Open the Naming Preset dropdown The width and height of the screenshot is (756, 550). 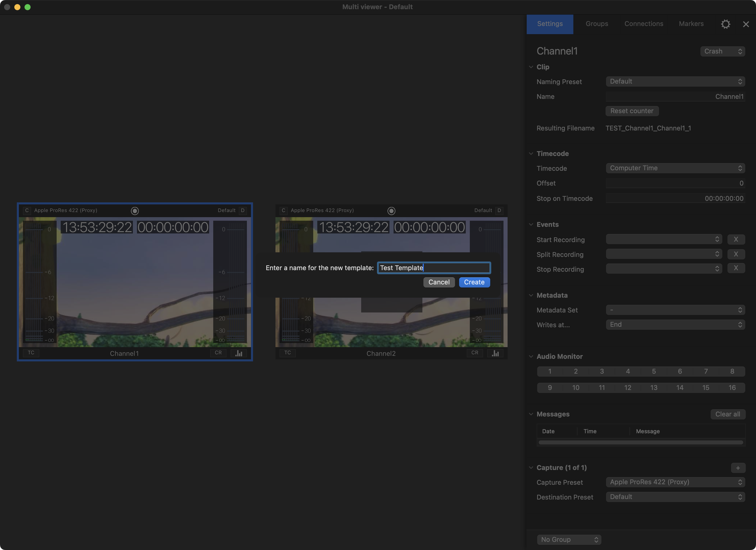675,82
